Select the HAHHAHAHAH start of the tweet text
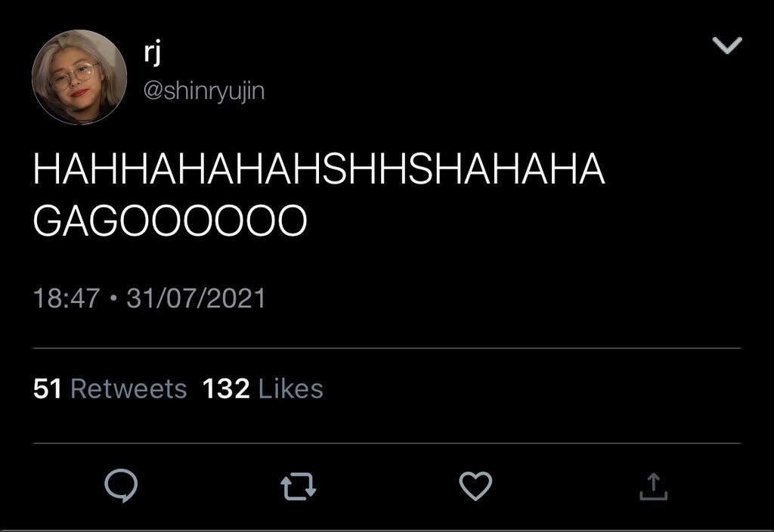The height and width of the screenshot is (532, 774). (x=177, y=169)
